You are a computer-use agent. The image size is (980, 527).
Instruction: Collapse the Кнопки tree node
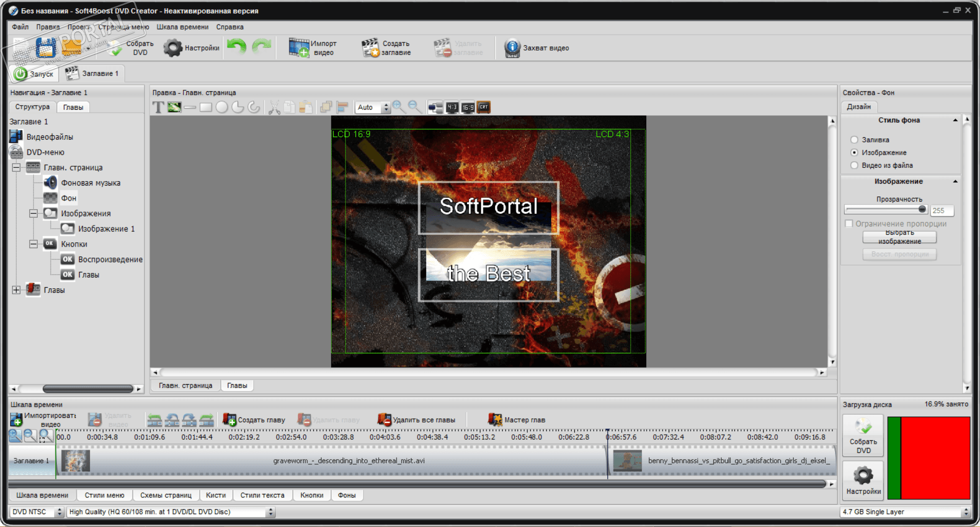(x=34, y=244)
